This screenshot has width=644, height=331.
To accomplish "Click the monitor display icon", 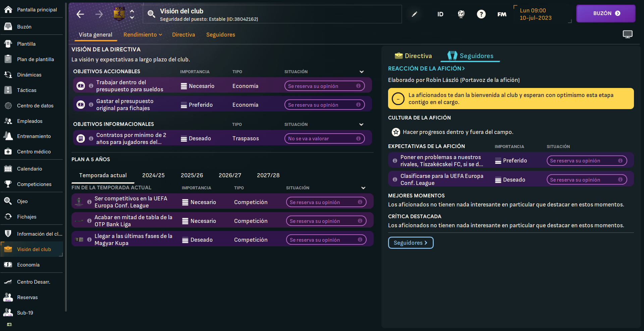I will coord(628,34).
